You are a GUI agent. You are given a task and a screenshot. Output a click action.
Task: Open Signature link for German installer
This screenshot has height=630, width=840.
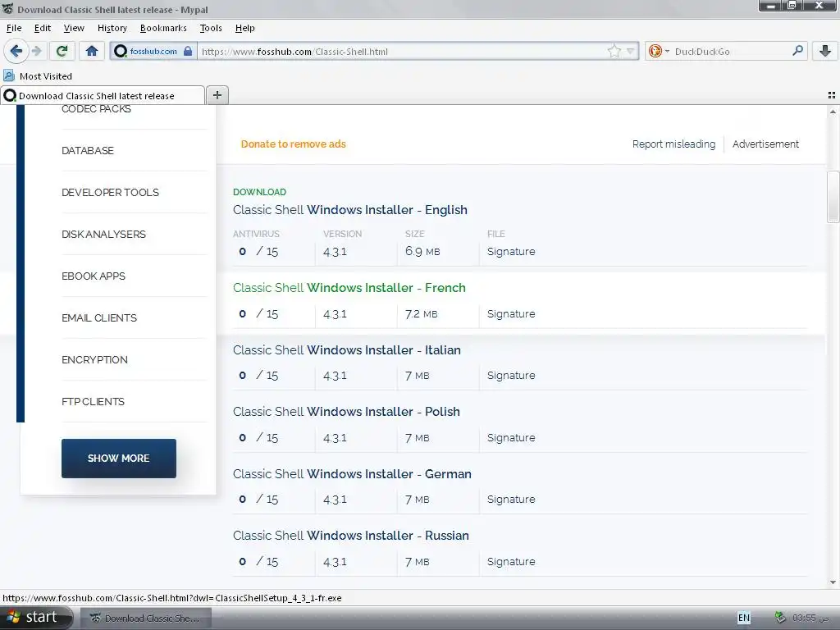pyautogui.click(x=511, y=500)
